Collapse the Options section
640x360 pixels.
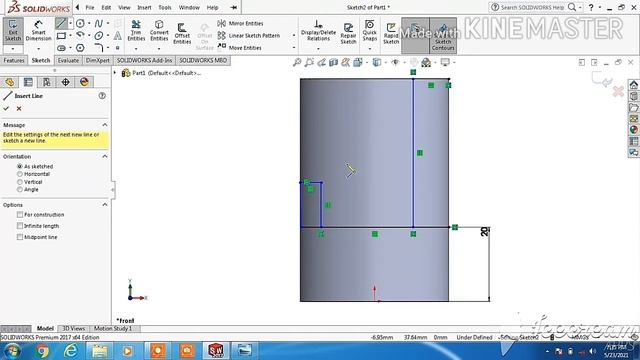[105, 204]
